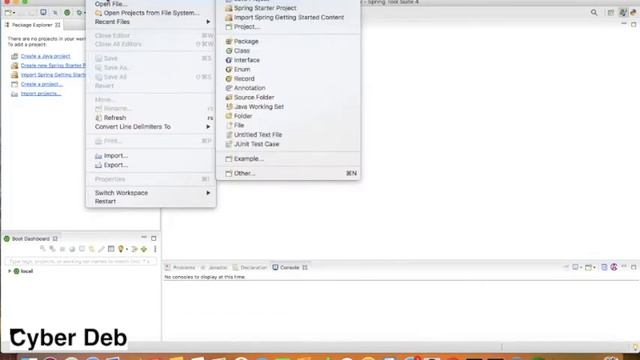
Task: Click the Spring Starter Project icon
Action: (229, 8)
